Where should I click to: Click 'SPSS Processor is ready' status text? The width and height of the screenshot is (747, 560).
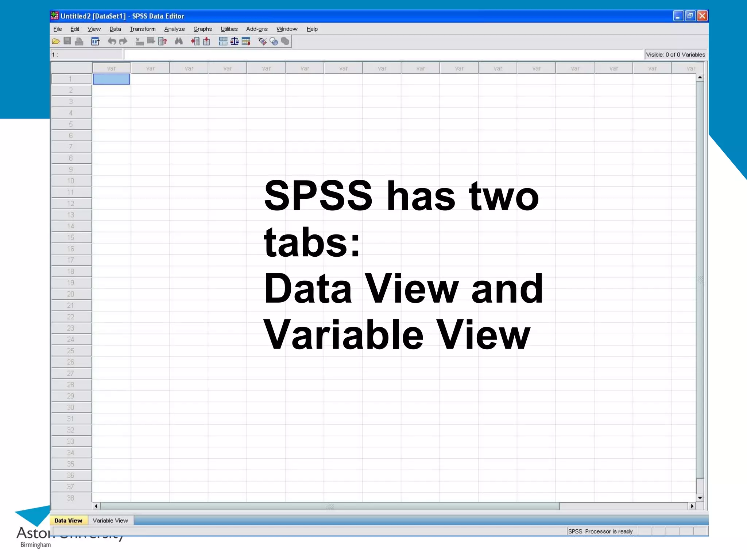[600, 532]
